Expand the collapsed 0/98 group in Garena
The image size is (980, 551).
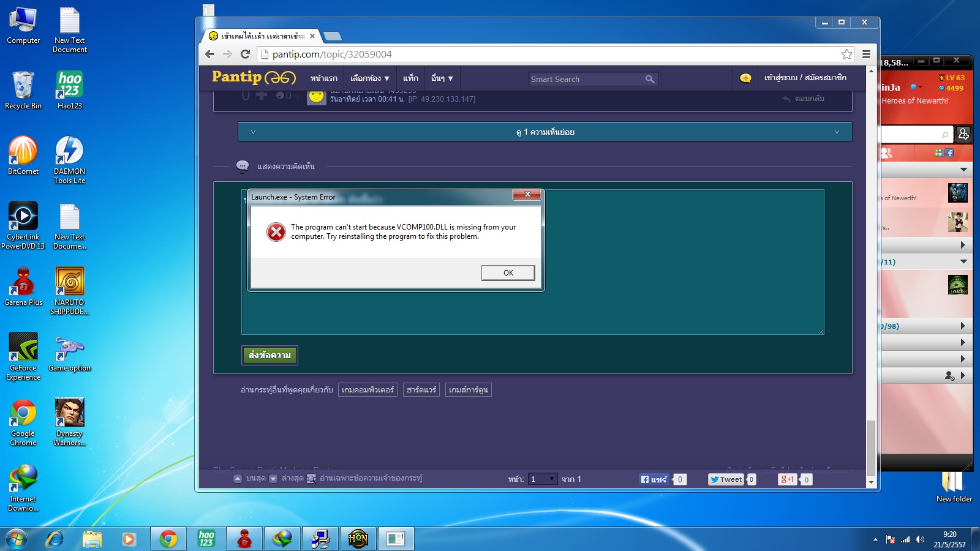point(962,326)
